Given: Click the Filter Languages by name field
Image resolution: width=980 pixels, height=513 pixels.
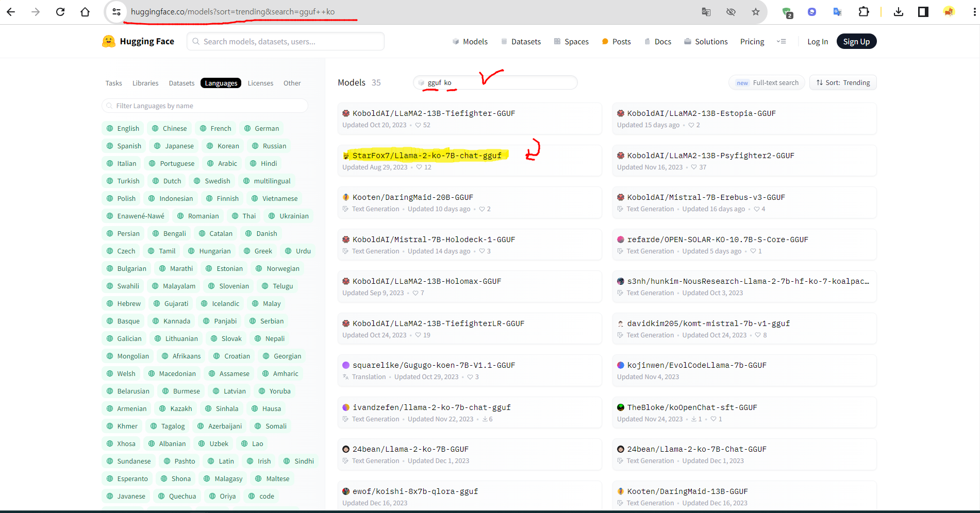Looking at the screenshot, I should [x=205, y=106].
